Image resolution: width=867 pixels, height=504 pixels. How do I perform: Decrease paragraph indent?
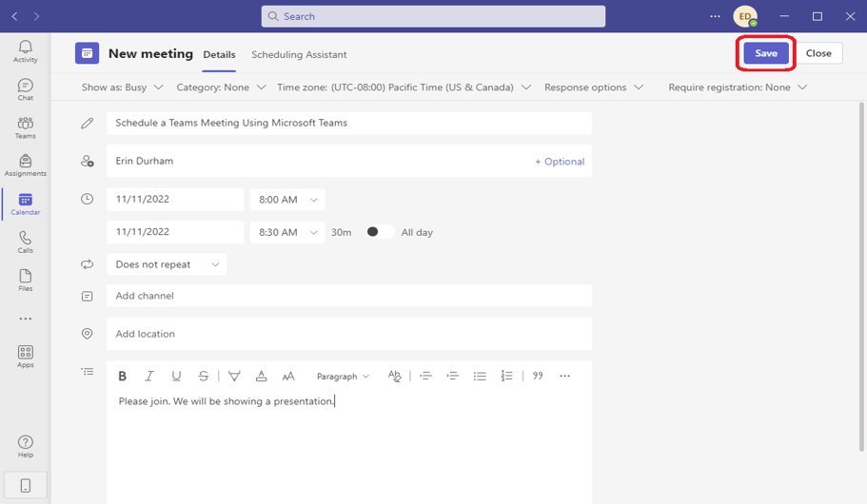coord(425,377)
